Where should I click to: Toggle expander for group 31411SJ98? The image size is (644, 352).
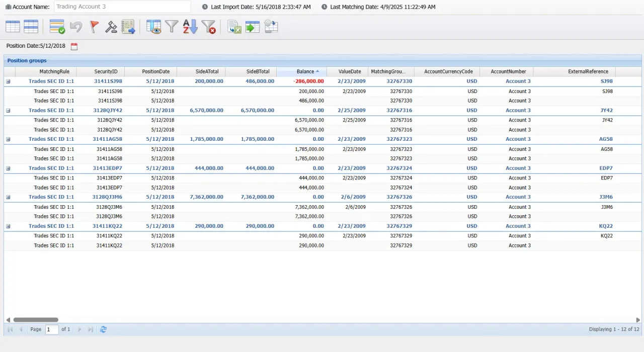point(8,81)
